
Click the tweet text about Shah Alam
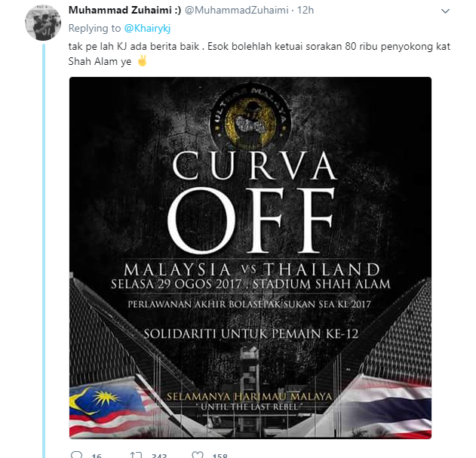pos(259,54)
